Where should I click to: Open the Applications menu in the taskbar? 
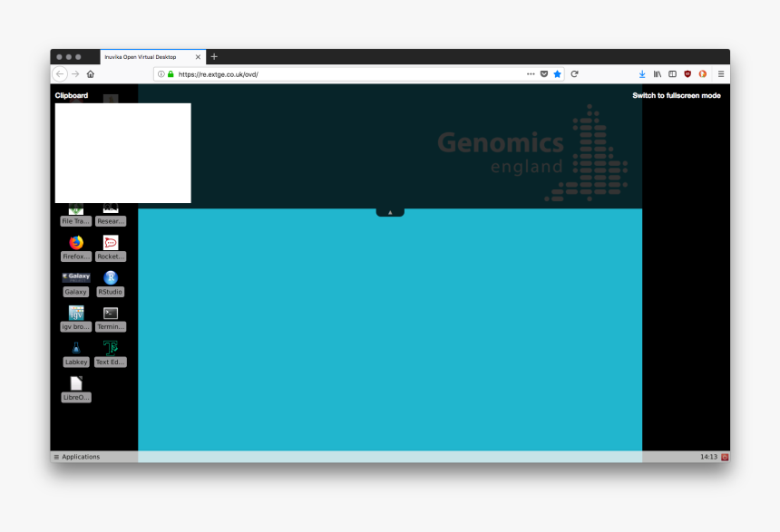pyautogui.click(x=77, y=457)
